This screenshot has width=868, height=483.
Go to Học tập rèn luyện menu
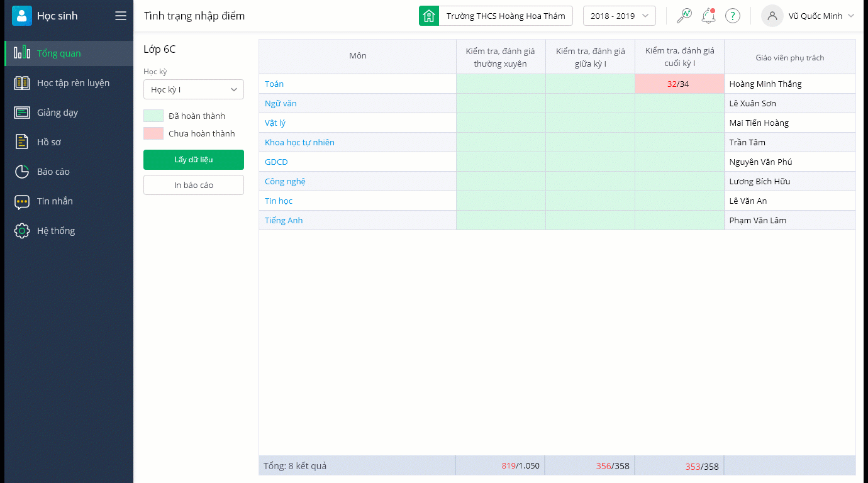point(73,83)
